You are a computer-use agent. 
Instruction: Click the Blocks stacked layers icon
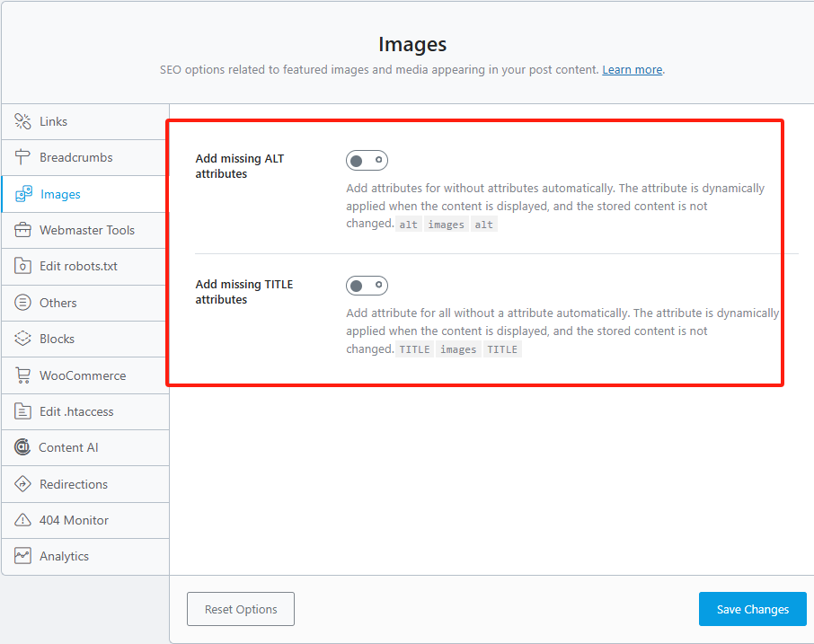pos(23,339)
